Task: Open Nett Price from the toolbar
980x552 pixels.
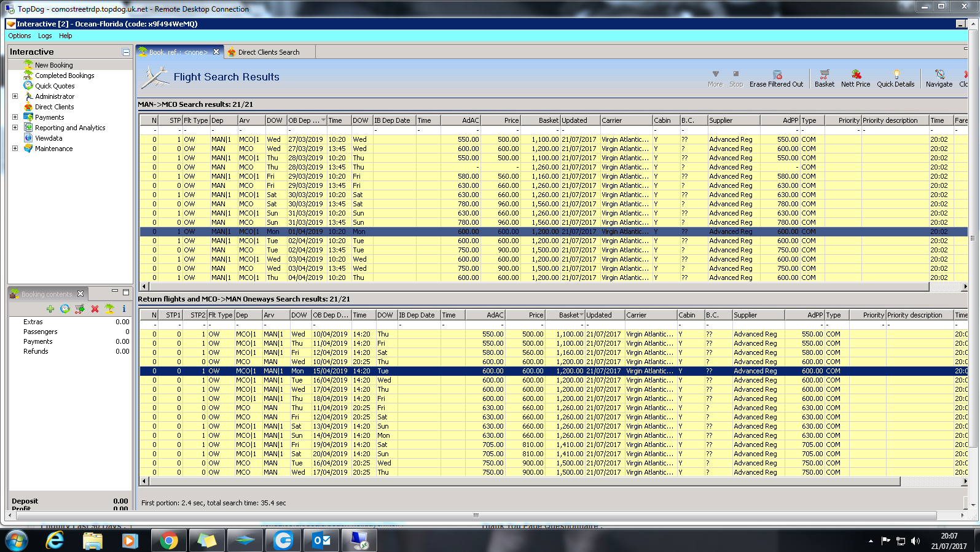Action: pyautogui.click(x=855, y=74)
